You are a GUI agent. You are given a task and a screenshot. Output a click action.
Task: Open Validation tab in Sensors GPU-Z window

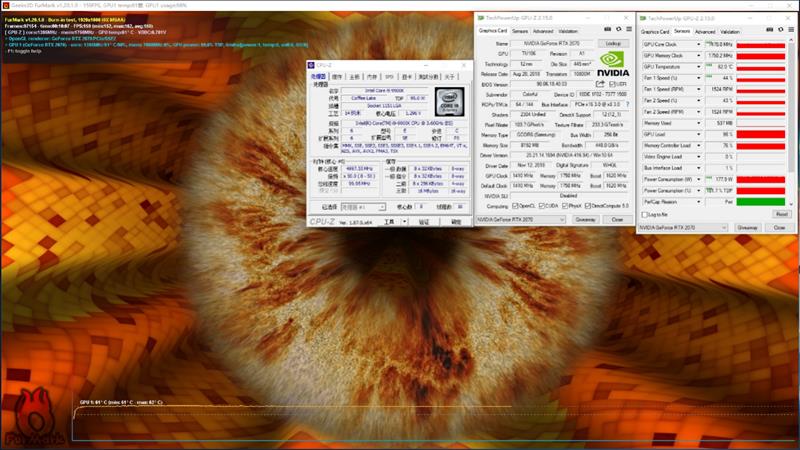point(730,32)
